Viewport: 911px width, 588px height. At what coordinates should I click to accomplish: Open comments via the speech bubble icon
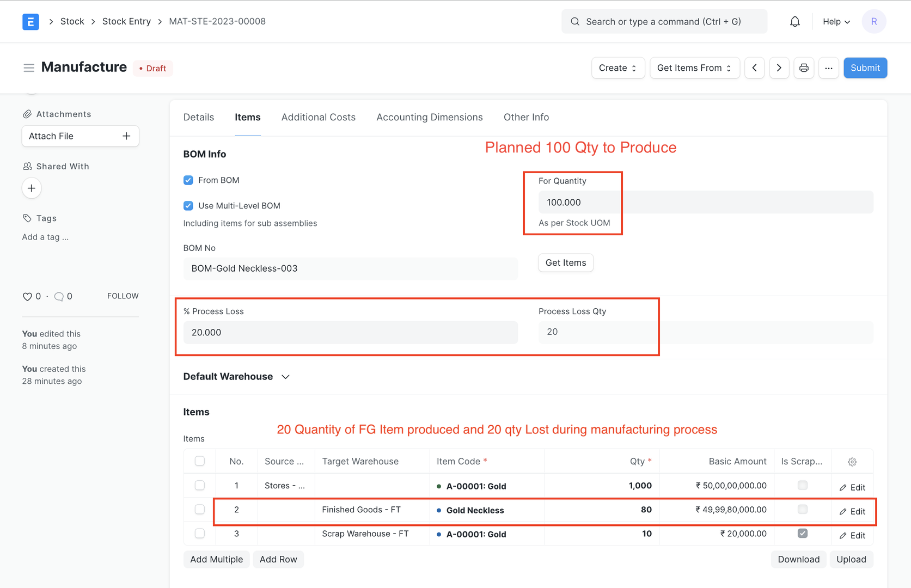(60, 296)
